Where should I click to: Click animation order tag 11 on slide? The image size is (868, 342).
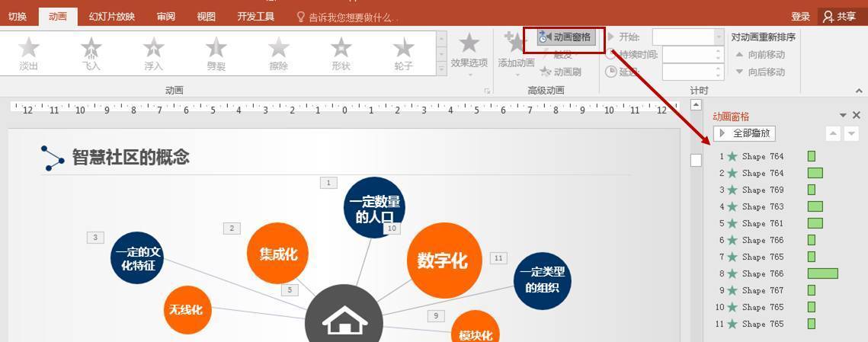pyautogui.click(x=498, y=258)
